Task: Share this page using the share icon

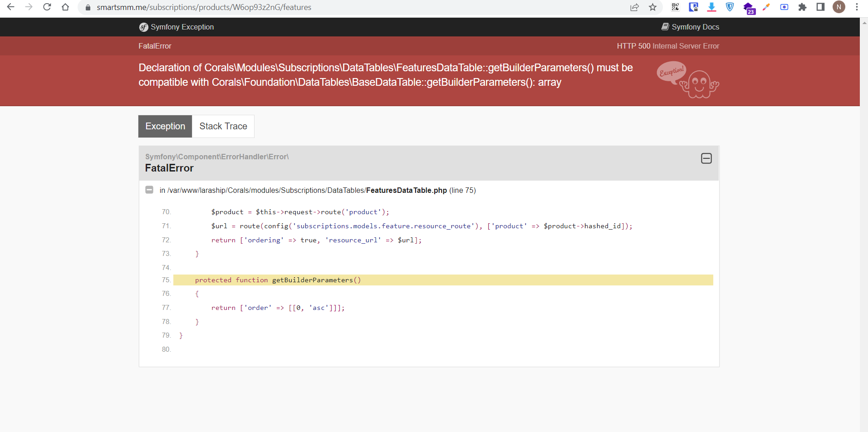Action: point(634,7)
